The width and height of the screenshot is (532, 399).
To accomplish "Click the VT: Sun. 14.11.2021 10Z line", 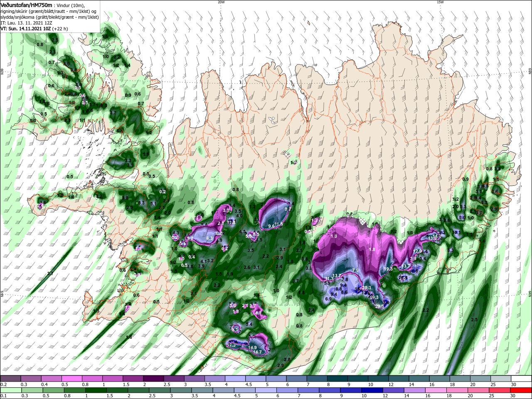I will pos(26,29).
